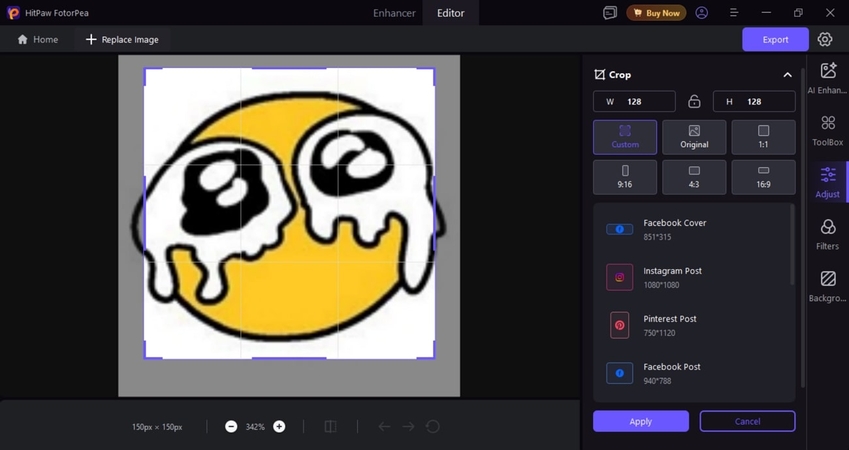Click the home icon next to Home
This screenshot has height=450, width=849.
tap(22, 40)
